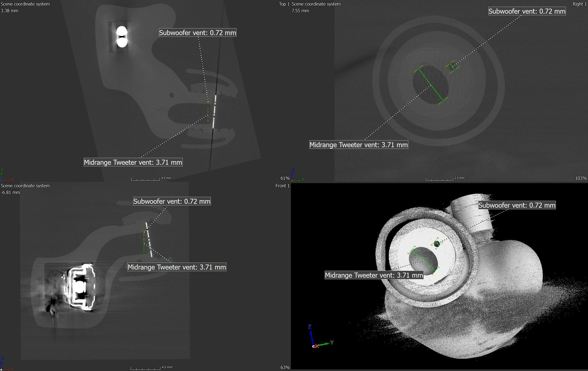Click the XY axis indicator in Top view
Screen dimensions: 588x371
pyautogui.click(x=7, y=174)
